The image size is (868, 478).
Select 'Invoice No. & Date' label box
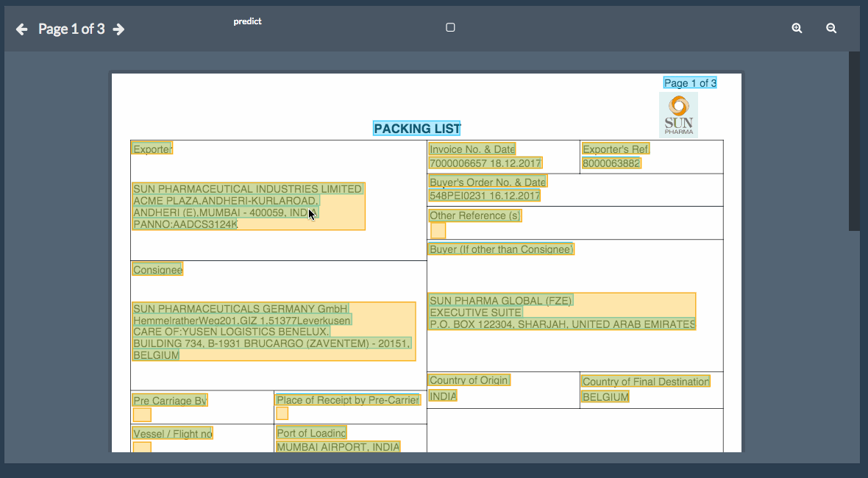(472, 149)
